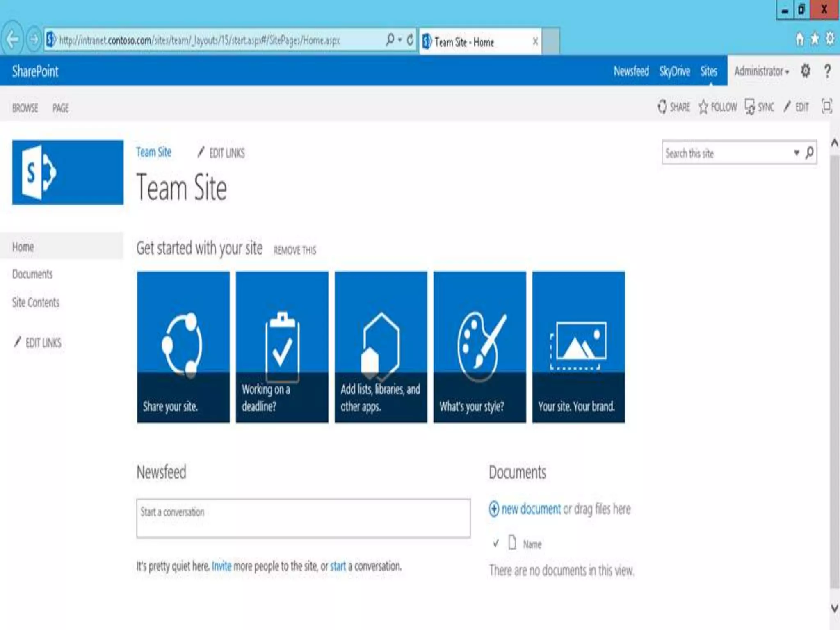Toggle select-all checkmark in Documents list
This screenshot has width=840, height=630.
[x=496, y=544]
